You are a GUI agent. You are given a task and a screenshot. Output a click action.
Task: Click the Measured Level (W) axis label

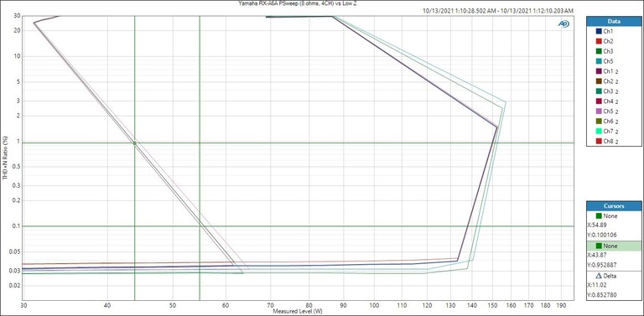(298, 312)
